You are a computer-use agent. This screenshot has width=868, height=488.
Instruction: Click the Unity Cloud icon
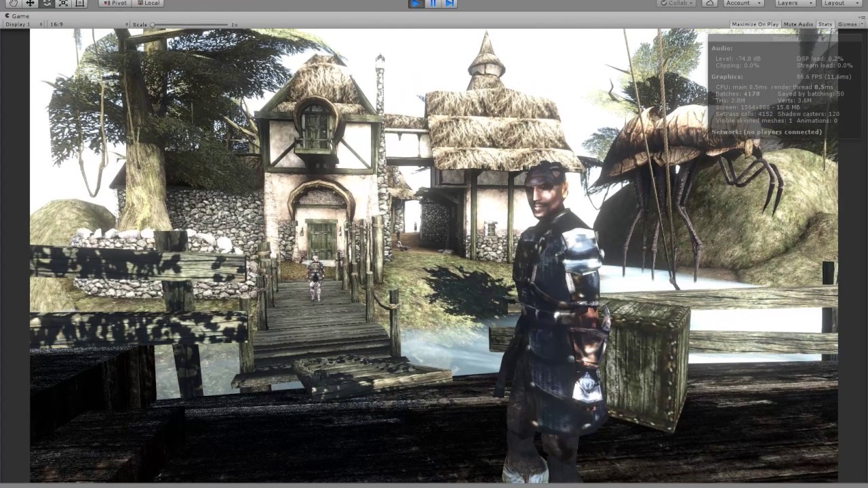tap(709, 3)
